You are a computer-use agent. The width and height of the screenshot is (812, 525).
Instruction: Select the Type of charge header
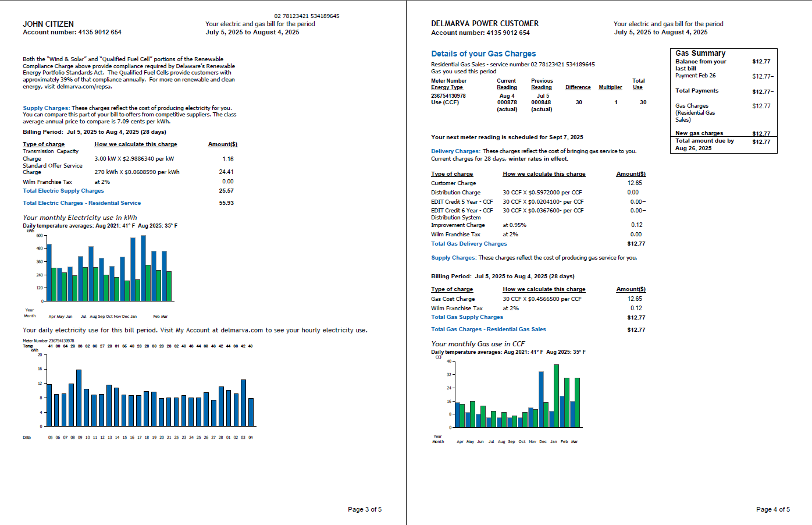(44, 144)
